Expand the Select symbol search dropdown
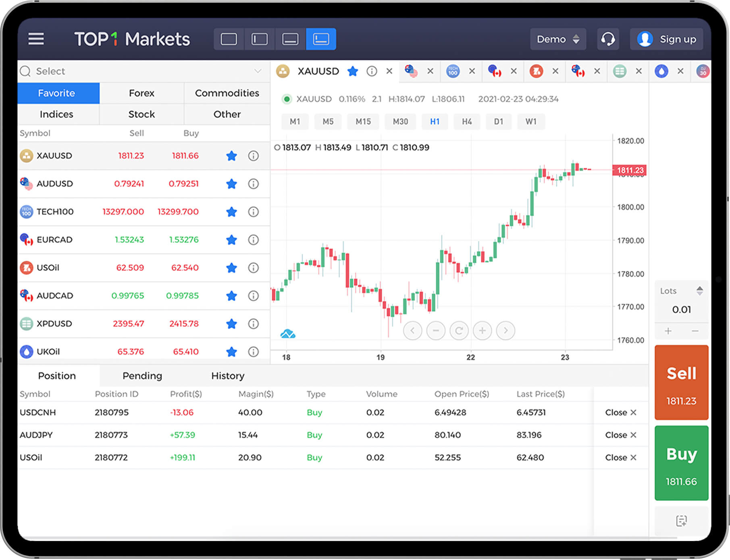Screen dimensions: 730x560 pos(258,71)
